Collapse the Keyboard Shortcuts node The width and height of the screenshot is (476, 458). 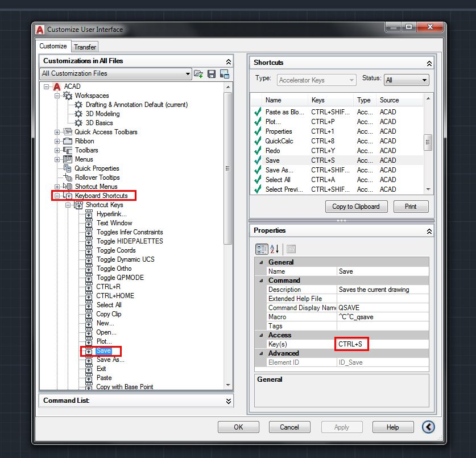tap(57, 196)
